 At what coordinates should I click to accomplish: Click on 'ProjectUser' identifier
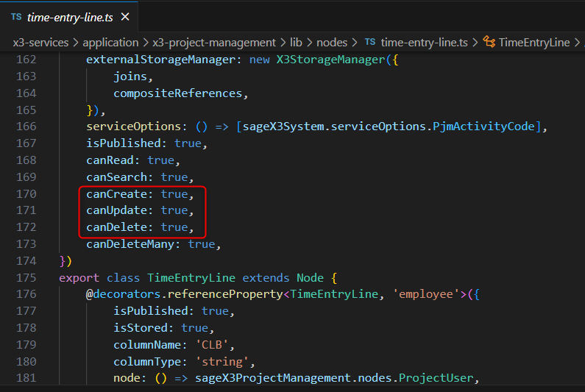436,378
